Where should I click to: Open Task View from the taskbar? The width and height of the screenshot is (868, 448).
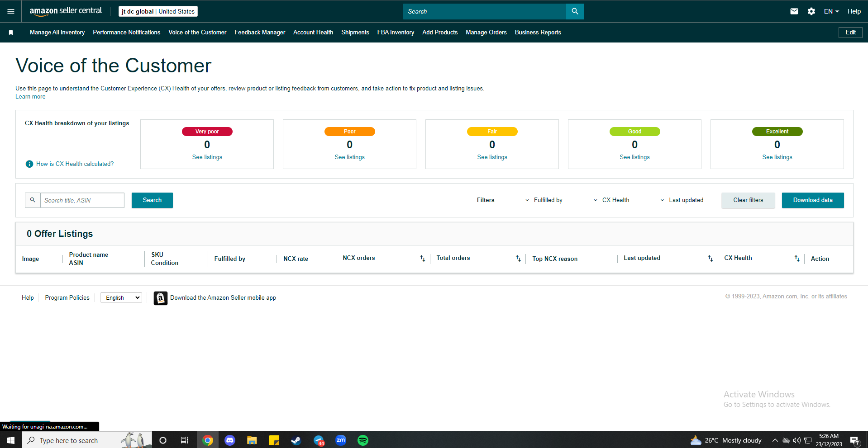185,440
